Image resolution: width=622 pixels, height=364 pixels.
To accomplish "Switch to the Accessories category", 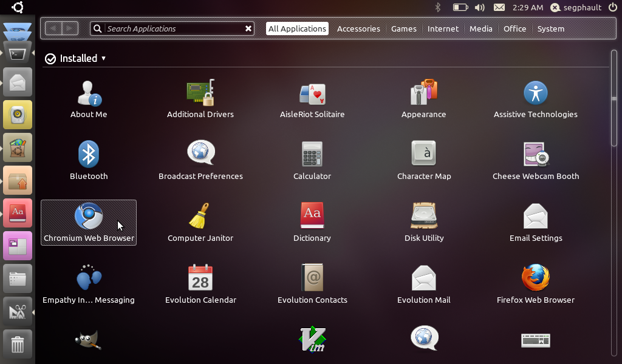I will [358, 29].
